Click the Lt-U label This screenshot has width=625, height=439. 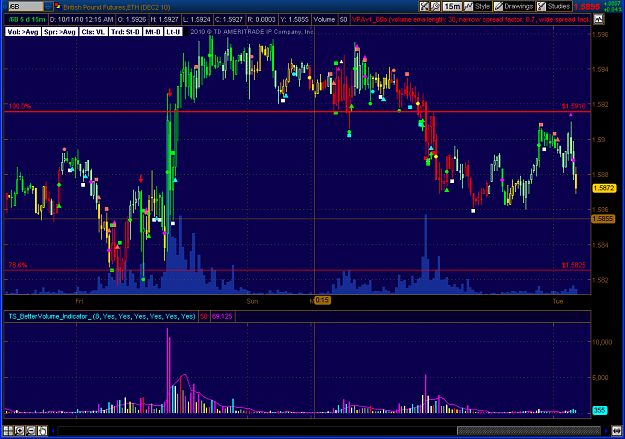tap(173, 32)
